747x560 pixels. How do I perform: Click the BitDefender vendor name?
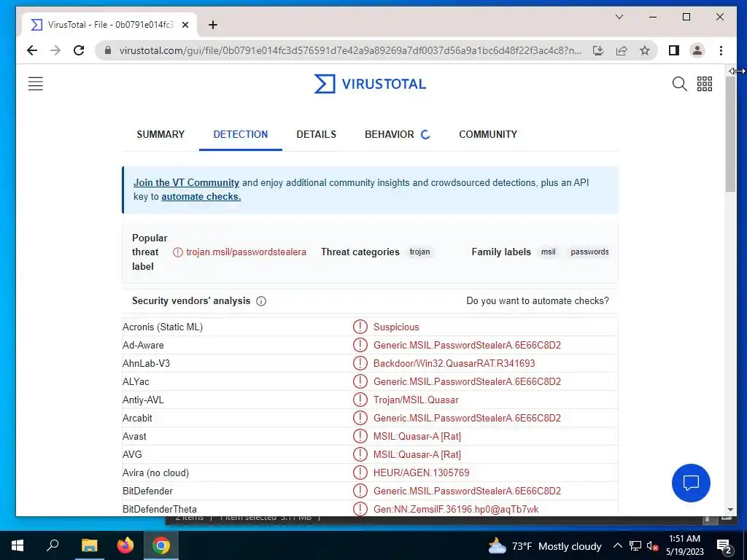click(x=147, y=491)
